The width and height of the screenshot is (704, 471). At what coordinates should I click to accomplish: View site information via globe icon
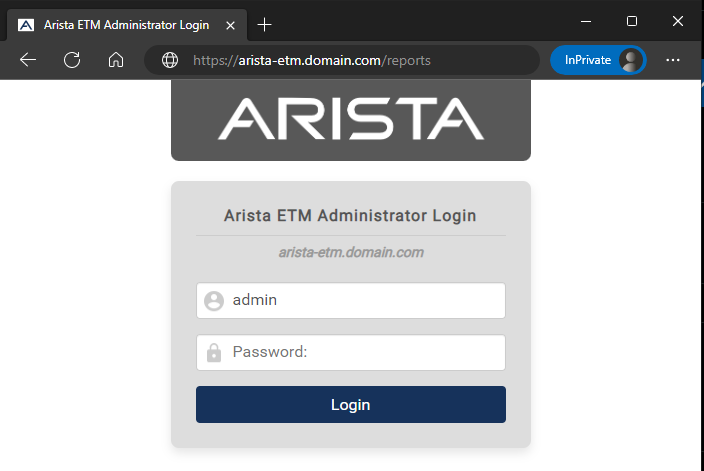(x=170, y=60)
